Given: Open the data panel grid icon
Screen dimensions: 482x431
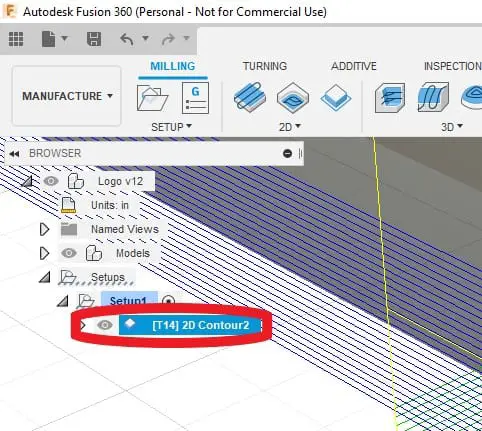Looking at the screenshot, I should [x=16, y=39].
